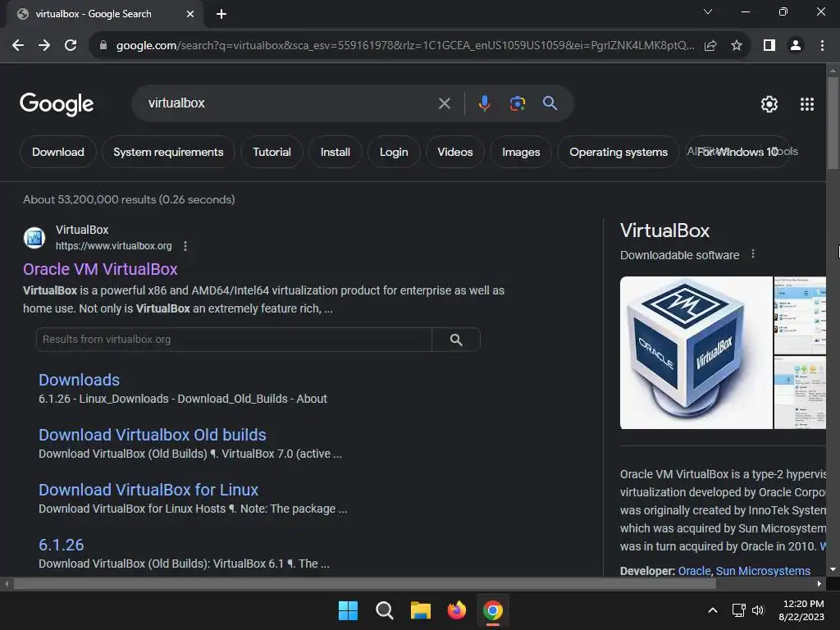This screenshot has height=630, width=840.
Task: Open network status tray icon
Action: point(739,610)
